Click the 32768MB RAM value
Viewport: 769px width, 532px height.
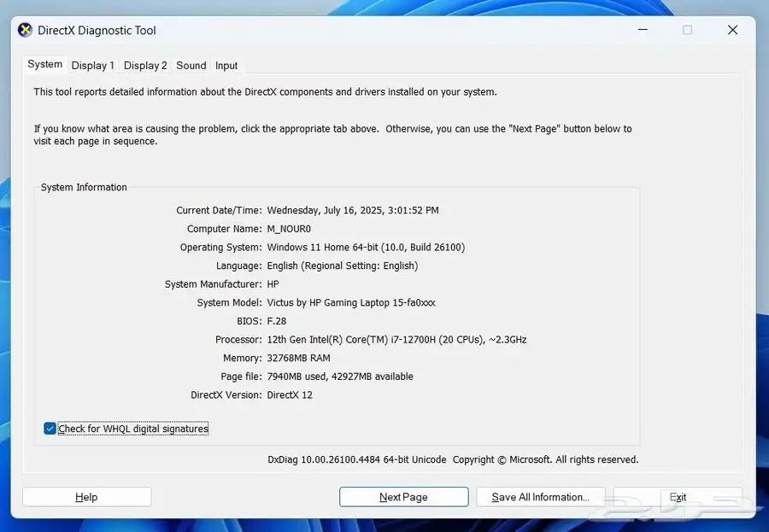tap(299, 358)
